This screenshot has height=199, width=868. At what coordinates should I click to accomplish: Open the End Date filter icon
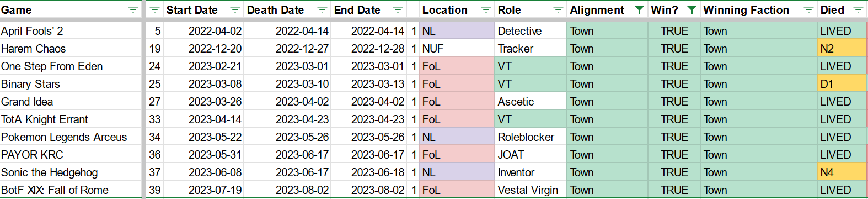[x=398, y=10]
